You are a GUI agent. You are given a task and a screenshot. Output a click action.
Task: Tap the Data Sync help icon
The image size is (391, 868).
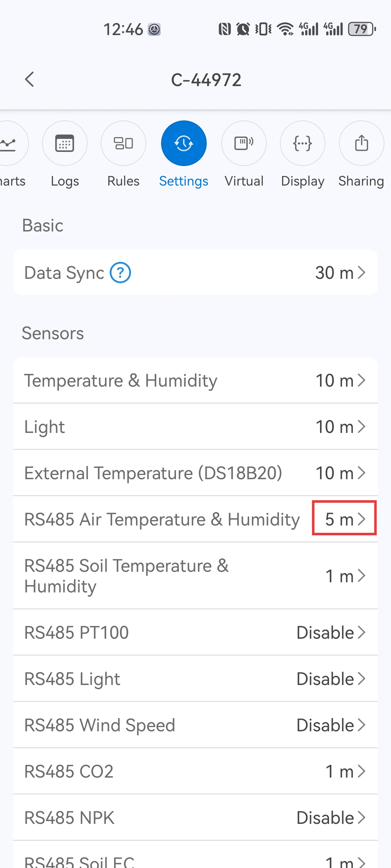[120, 273]
